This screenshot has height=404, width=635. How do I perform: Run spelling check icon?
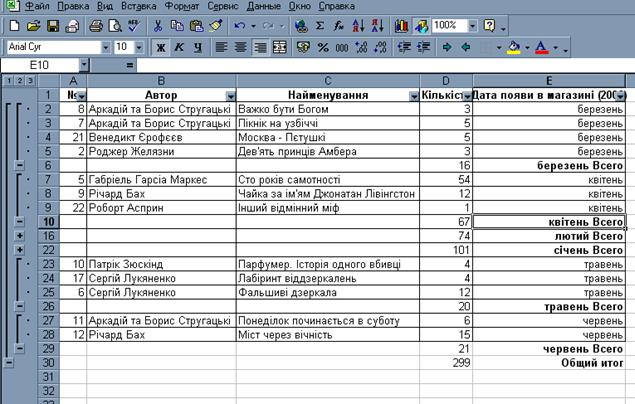(x=134, y=26)
